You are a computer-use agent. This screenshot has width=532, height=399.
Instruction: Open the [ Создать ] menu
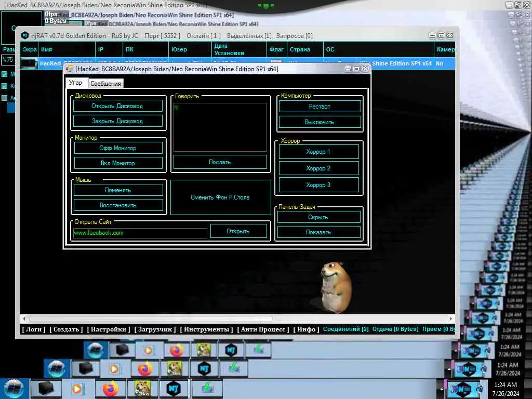tap(66, 329)
